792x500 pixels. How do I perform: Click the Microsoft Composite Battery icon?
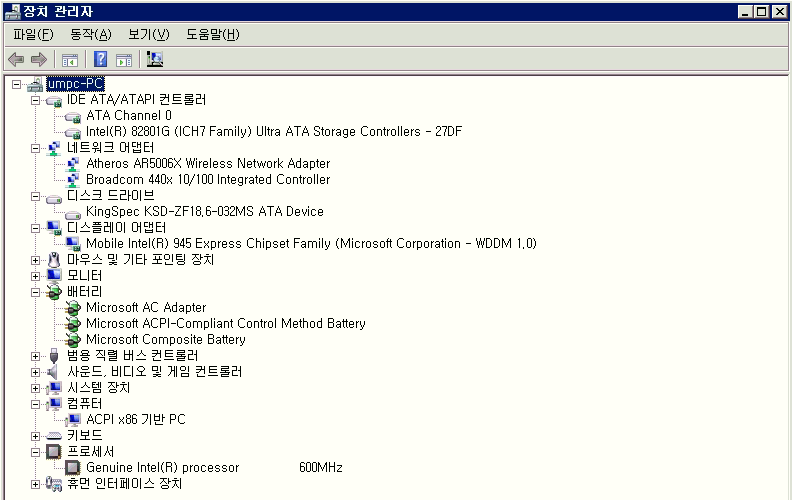(73, 340)
